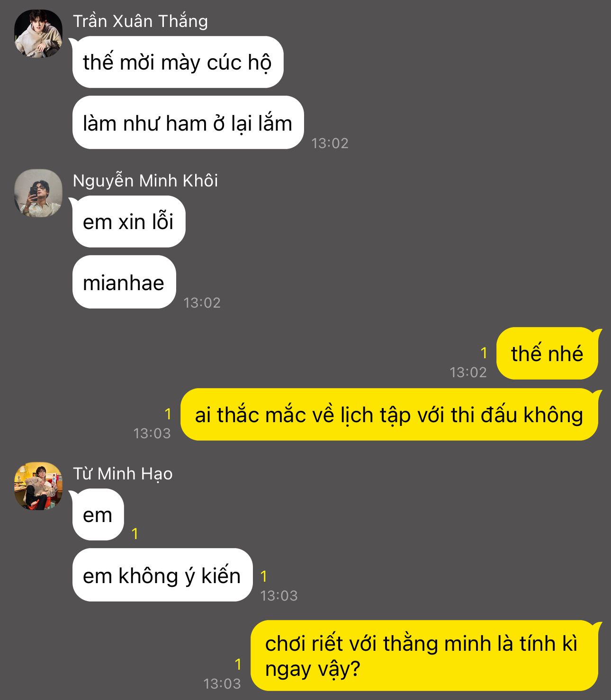Tap the sender name Trần Xuân Thắng

tap(140, 21)
